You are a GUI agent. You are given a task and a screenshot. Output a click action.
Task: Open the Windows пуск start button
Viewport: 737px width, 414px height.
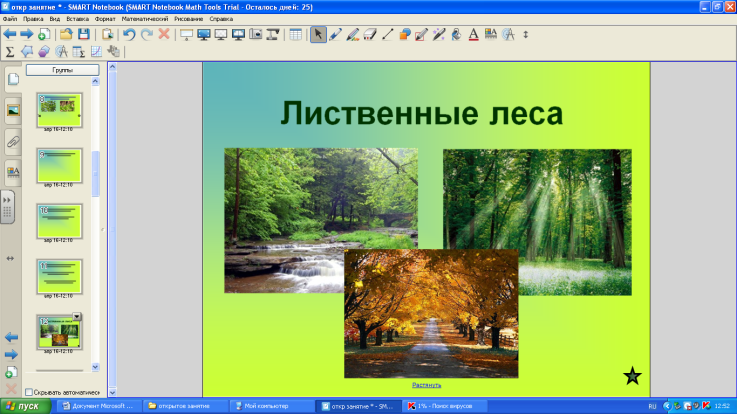(x=25, y=406)
